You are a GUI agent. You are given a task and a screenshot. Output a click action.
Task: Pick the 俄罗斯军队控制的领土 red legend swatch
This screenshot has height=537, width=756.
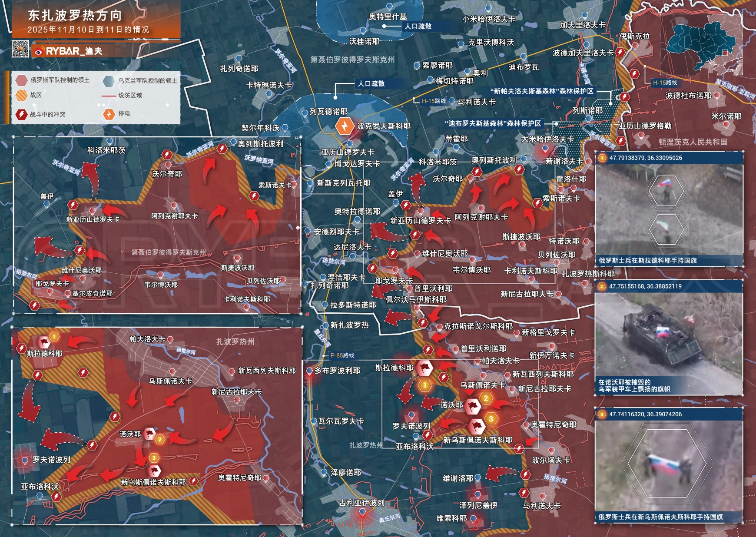[21, 80]
